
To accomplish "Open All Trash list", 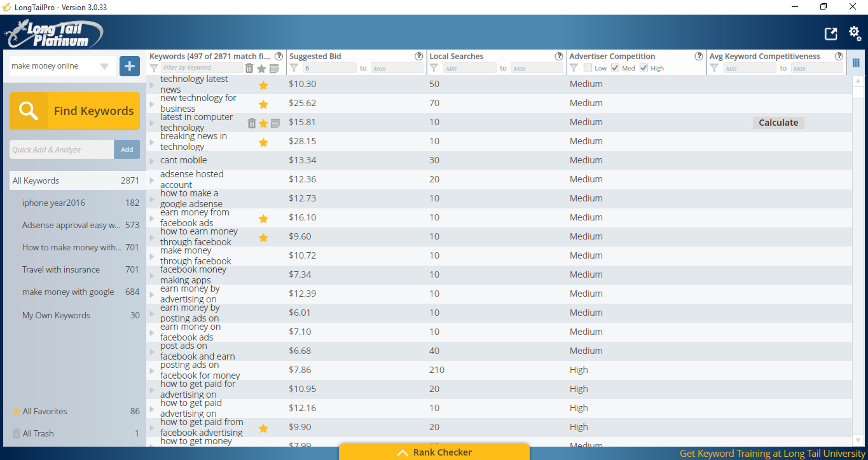I will click(78, 433).
